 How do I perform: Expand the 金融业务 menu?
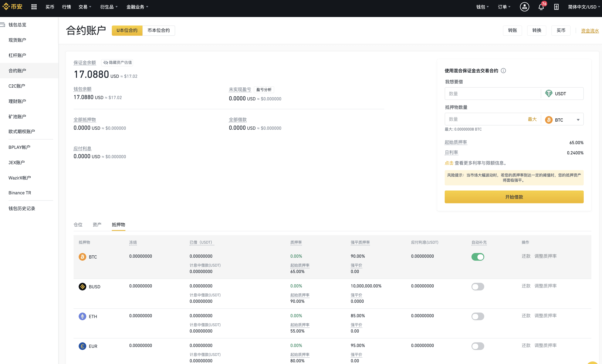coord(137,7)
